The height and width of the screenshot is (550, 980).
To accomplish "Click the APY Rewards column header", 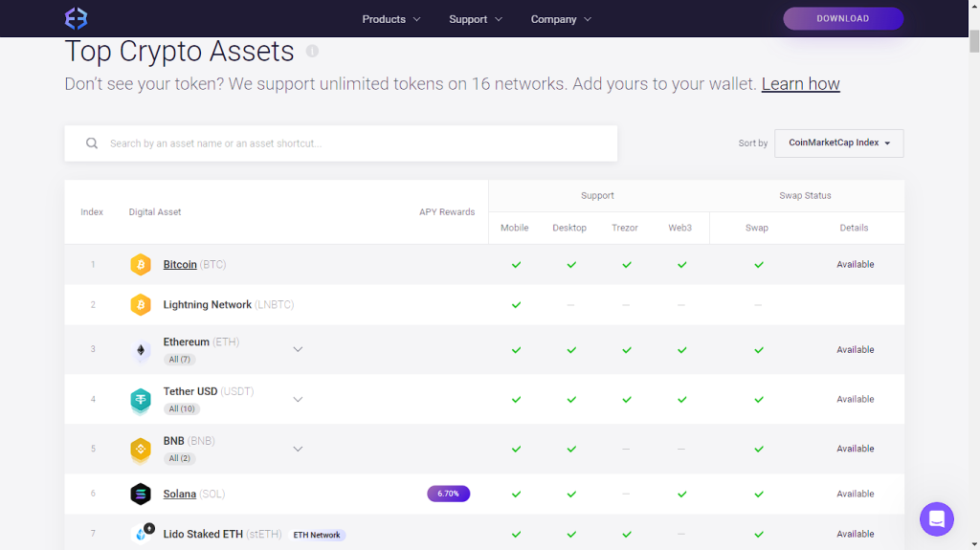I will click(447, 212).
